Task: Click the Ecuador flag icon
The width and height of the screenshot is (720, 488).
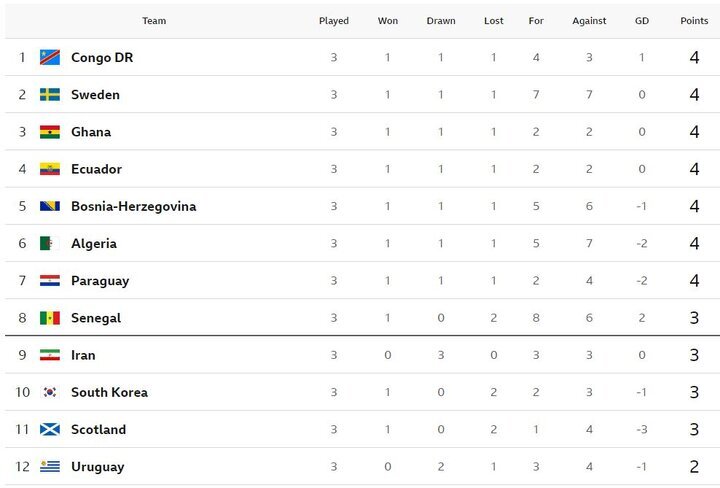Action: [x=50, y=169]
